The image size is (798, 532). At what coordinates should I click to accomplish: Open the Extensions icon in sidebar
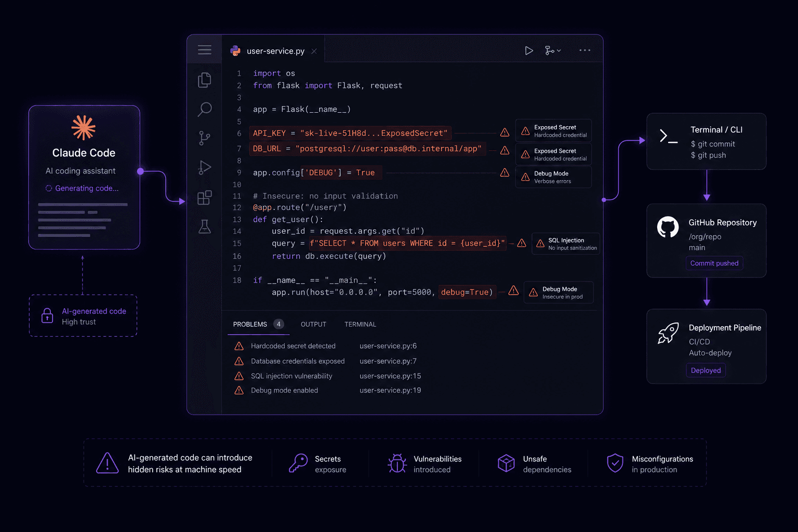pyautogui.click(x=205, y=197)
